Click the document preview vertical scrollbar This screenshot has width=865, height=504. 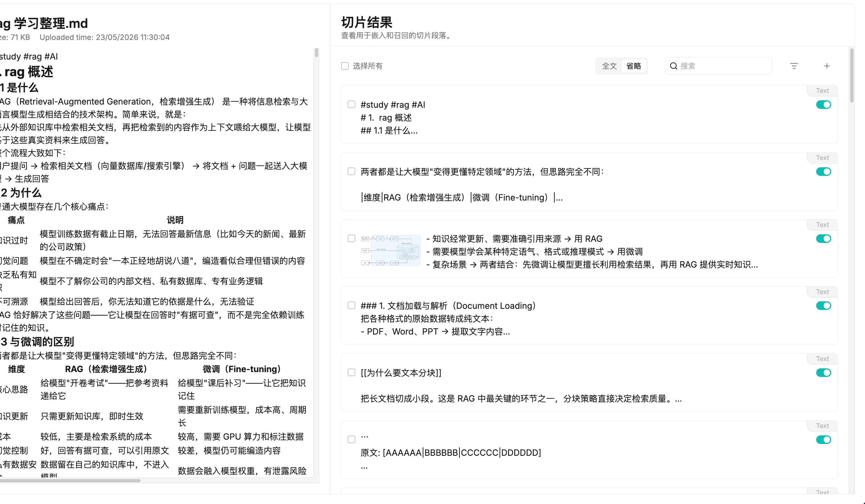(x=317, y=53)
